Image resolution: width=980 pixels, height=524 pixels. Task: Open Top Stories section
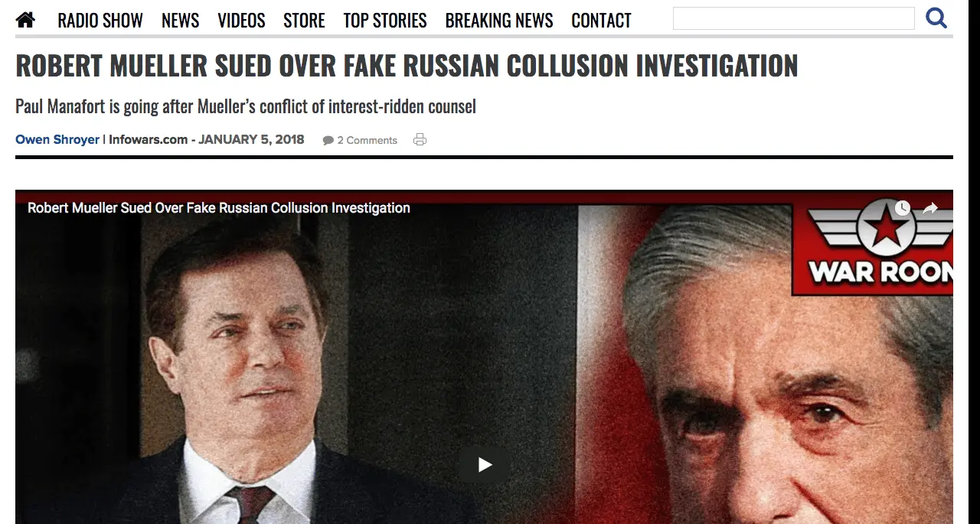coord(384,21)
